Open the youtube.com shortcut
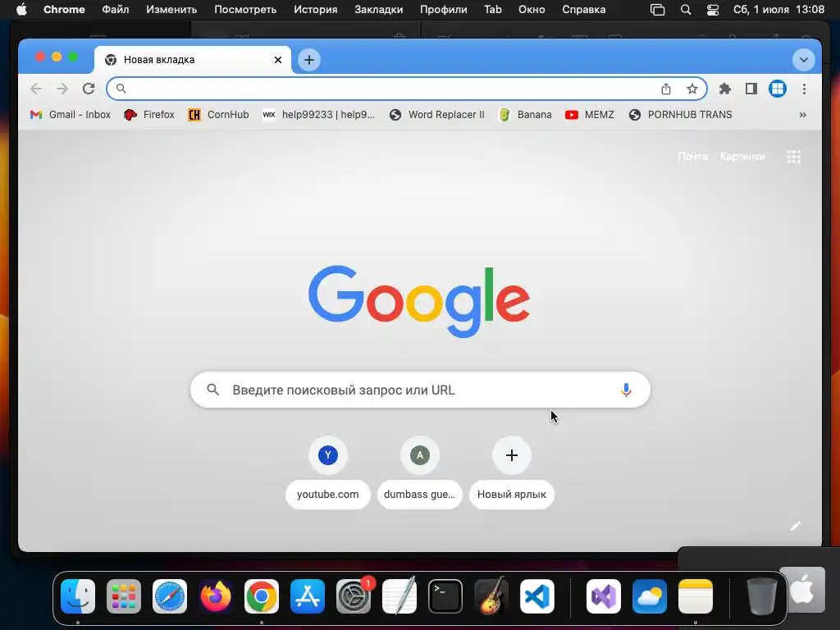840x630 pixels. (x=328, y=472)
